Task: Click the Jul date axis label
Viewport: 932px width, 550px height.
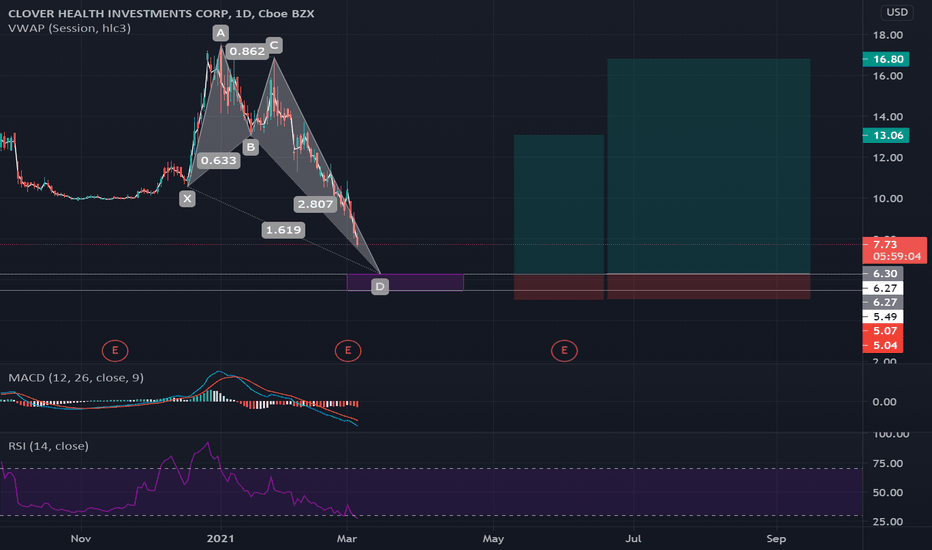Action: coord(634,539)
